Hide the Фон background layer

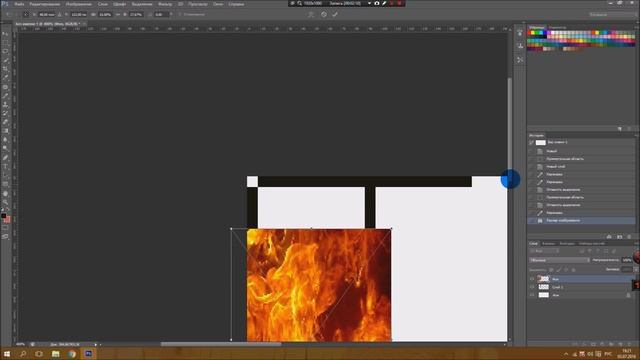pos(532,295)
